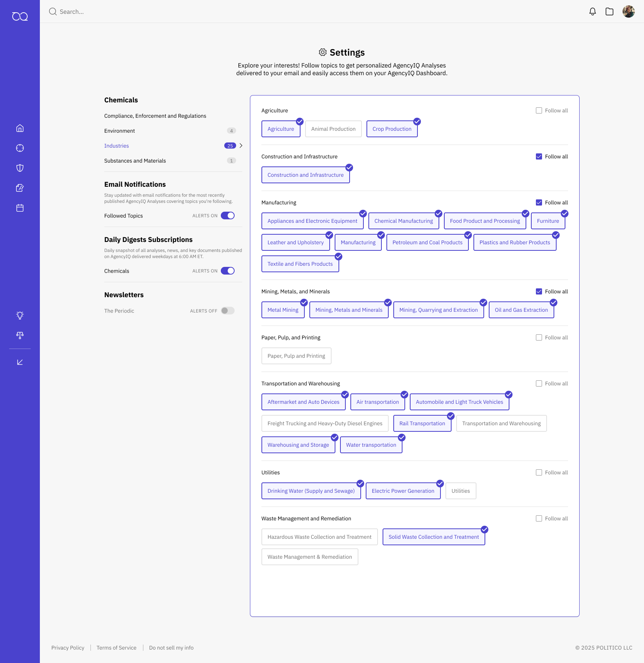This screenshot has width=644, height=663.
Task: Open the notifications bell icon
Action: [593, 12]
